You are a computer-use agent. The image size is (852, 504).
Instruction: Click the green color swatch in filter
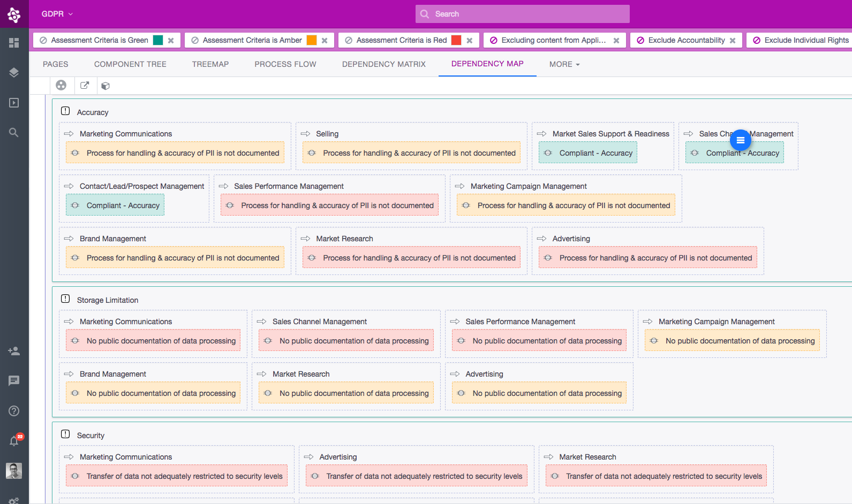point(158,40)
